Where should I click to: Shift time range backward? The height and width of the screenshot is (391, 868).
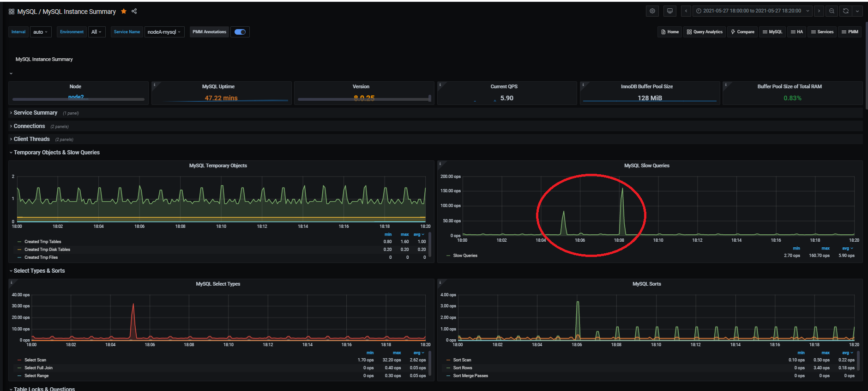(x=686, y=11)
